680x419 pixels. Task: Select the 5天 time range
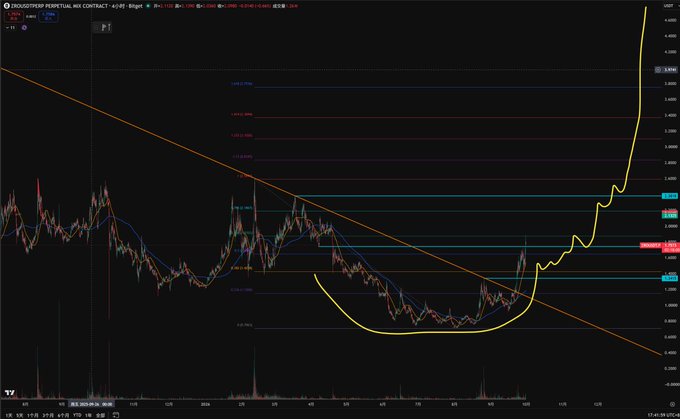click(x=20, y=415)
